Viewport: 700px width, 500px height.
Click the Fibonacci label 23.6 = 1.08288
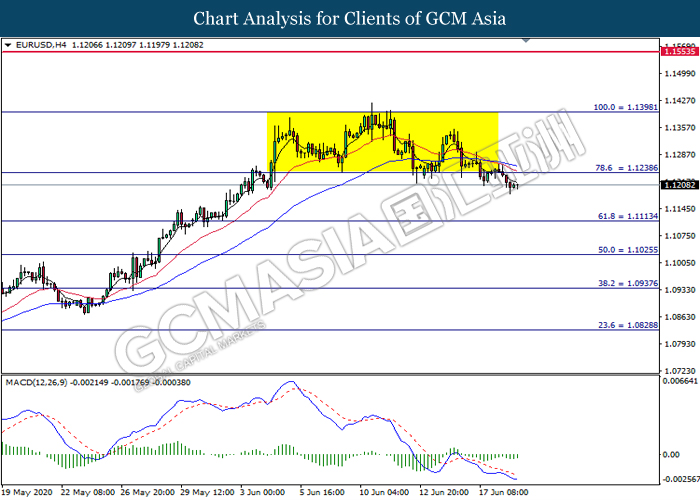pyautogui.click(x=628, y=325)
